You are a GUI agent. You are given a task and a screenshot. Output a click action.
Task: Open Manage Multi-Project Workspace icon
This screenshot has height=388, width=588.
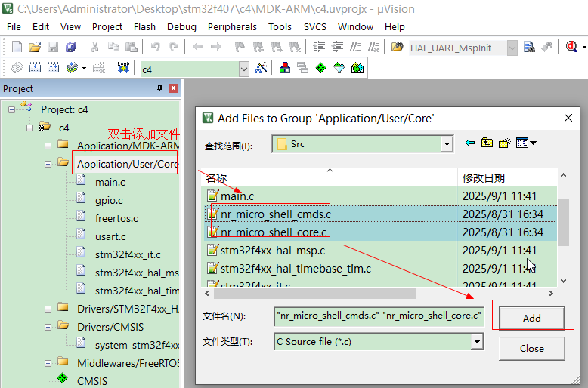click(302, 68)
